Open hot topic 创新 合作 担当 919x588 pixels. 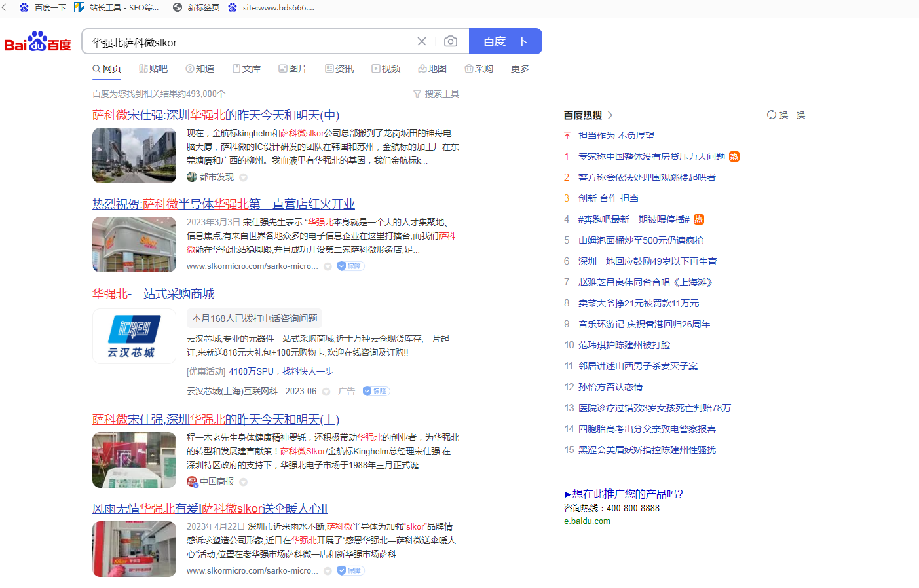pyautogui.click(x=609, y=198)
